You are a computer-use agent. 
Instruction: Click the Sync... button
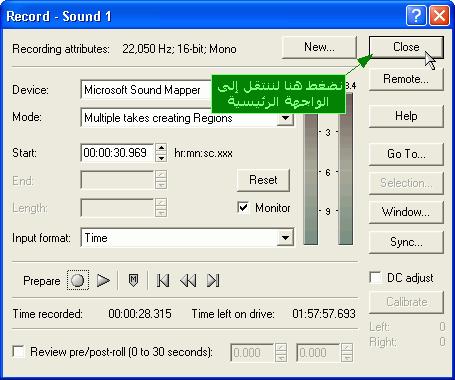[406, 242]
